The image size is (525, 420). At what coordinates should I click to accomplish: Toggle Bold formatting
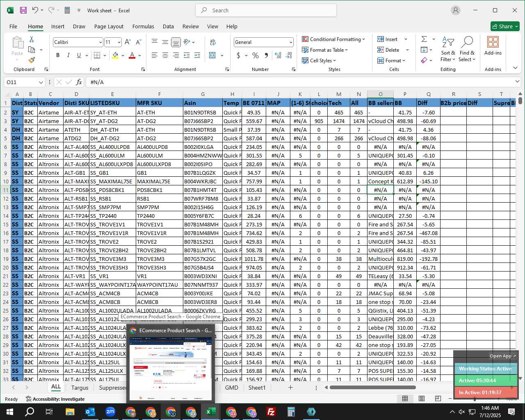[x=58, y=55]
